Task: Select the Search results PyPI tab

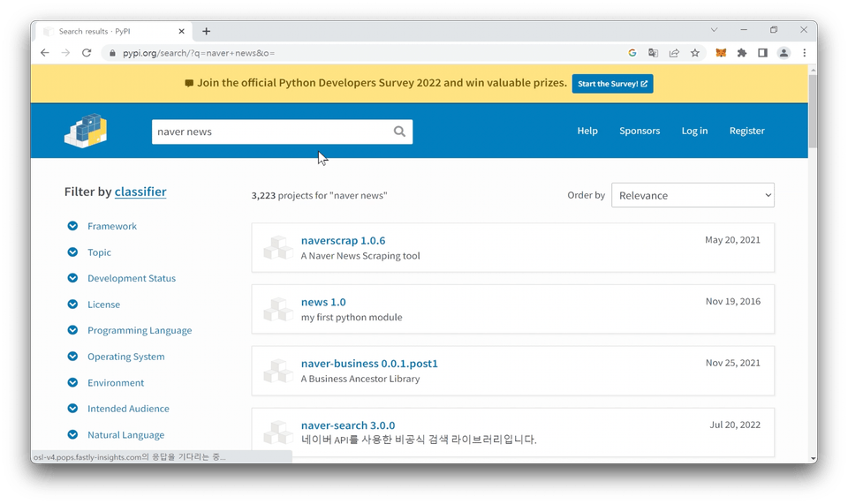Action: [114, 31]
